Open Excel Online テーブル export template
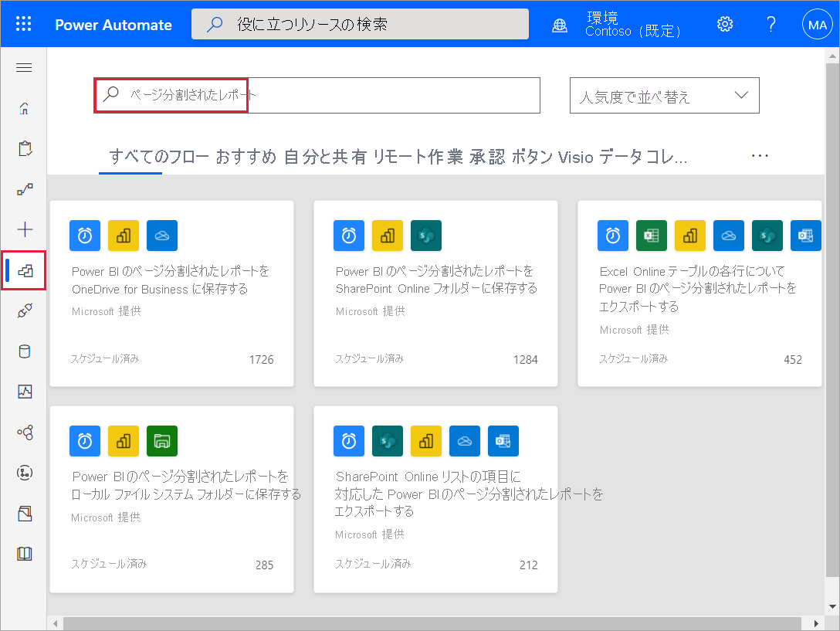Viewport: 840px width, 631px height. (x=697, y=289)
